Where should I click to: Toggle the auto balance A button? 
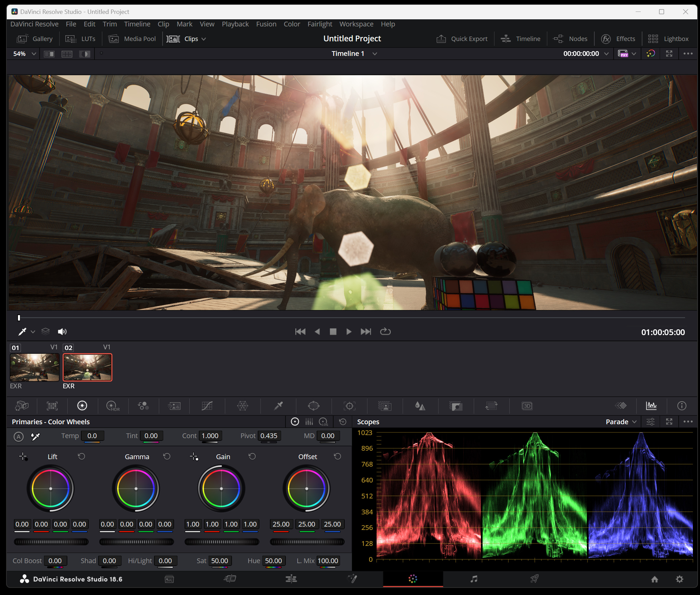pos(19,436)
